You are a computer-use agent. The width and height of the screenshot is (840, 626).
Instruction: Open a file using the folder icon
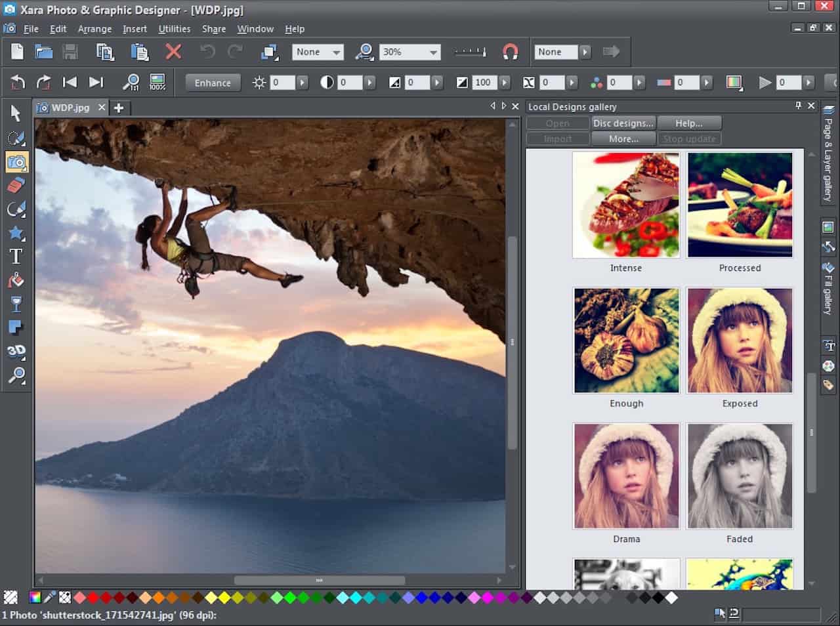pos(43,52)
